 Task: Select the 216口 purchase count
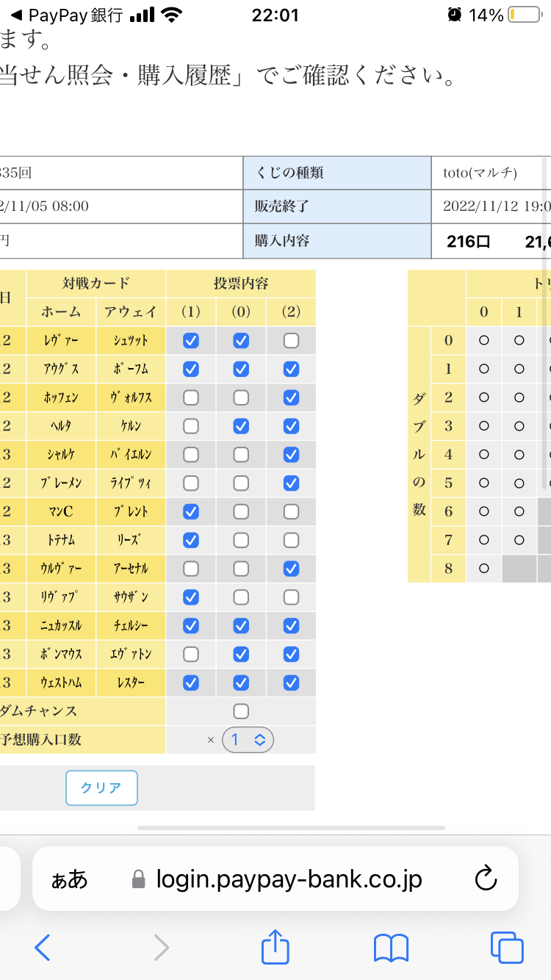click(468, 242)
